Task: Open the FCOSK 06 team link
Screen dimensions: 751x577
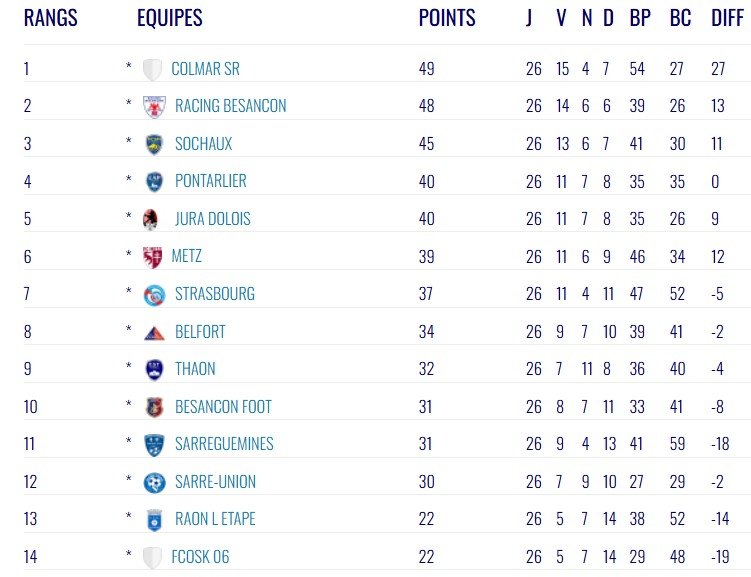Action: (x=200, y=557)
